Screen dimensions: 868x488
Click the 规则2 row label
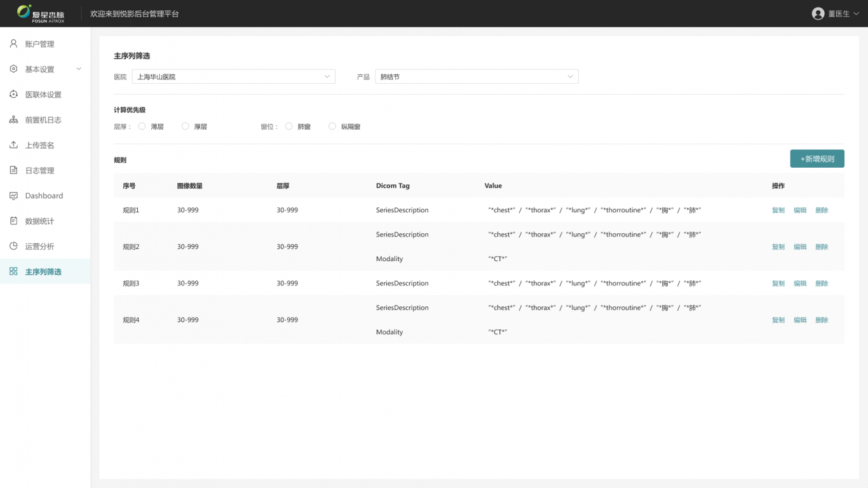(131, 247)
